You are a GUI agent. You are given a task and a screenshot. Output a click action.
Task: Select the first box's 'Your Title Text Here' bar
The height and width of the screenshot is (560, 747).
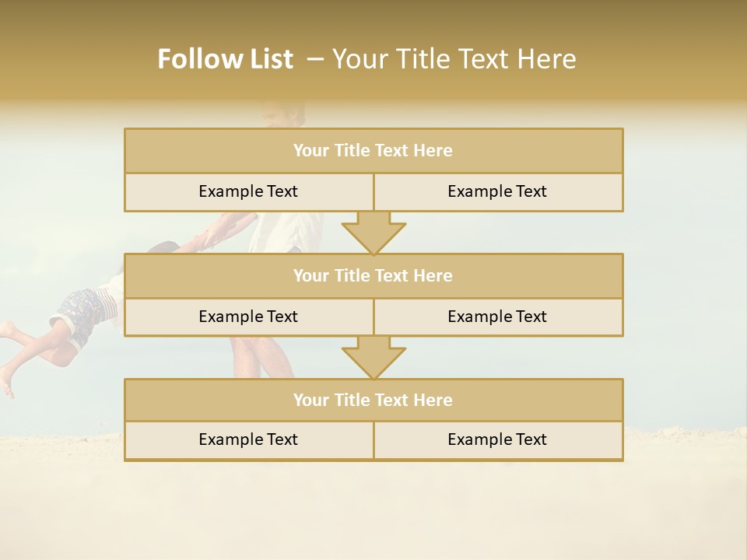pyautogui.click(x=373, y=150)
